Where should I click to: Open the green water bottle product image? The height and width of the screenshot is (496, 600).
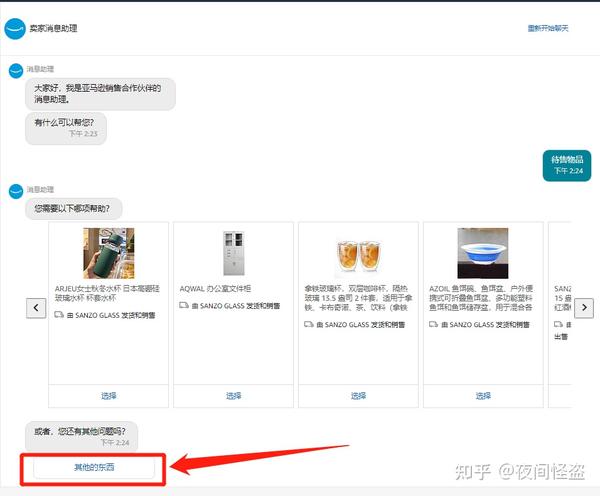pos(109,253)
